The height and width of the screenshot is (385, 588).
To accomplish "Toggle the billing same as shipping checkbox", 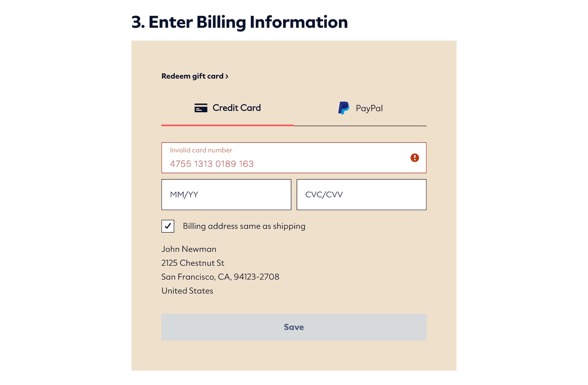I will point(168,226).
